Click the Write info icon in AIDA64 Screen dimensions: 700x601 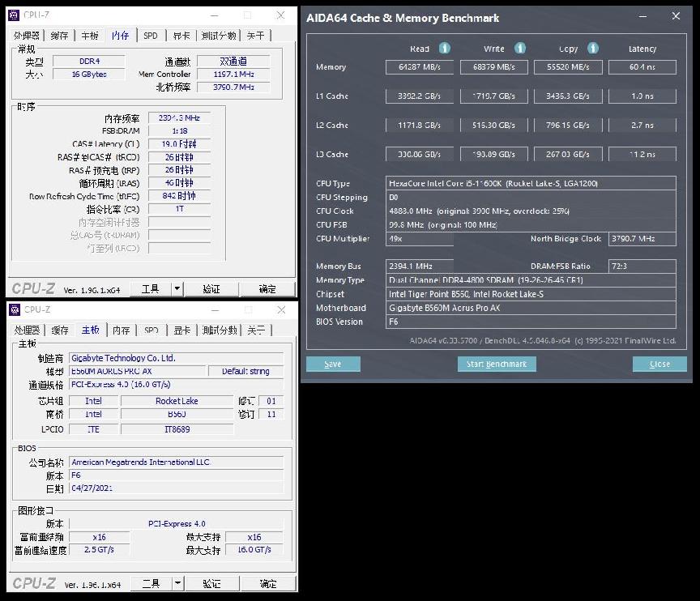(519, 48)
